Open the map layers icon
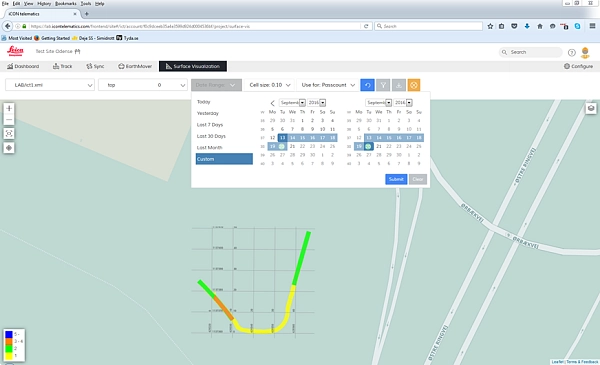600x365 pixels. click(x=591, y=108)
